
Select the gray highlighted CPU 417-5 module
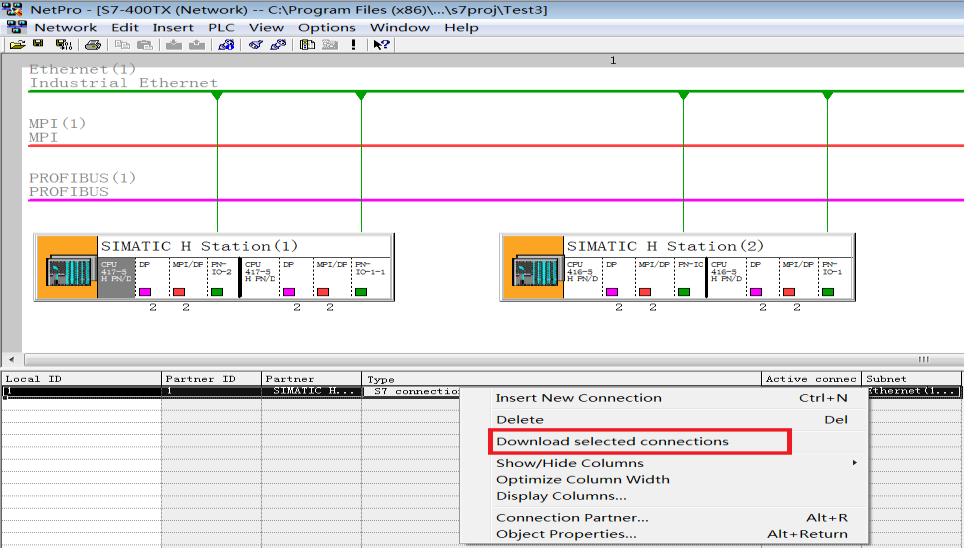[x=116, y=278]
